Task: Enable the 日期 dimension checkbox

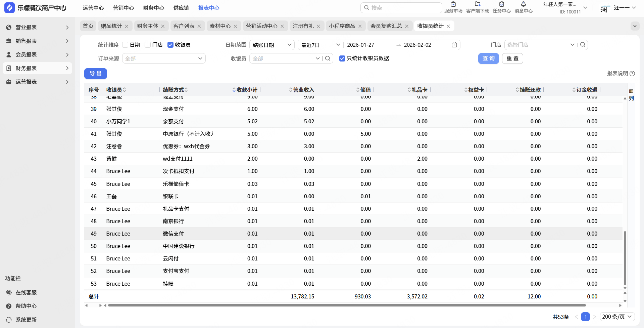Action: click(126, 45)
